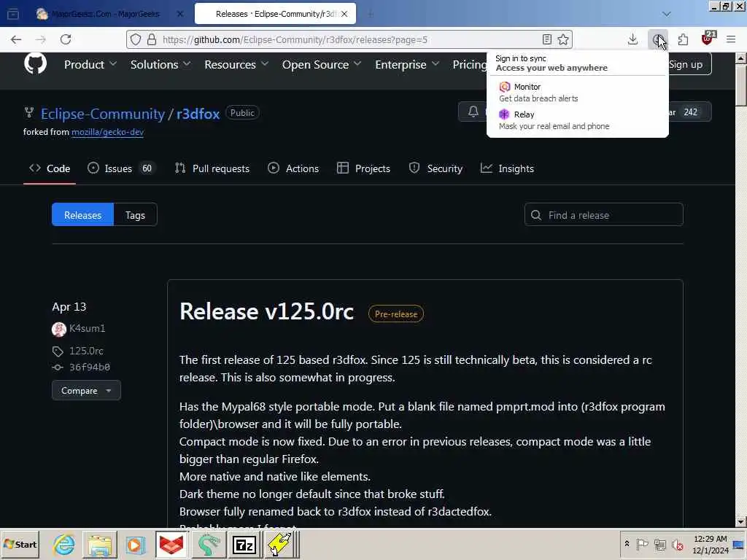Click Sign in to sync
The width and height of the screenshot is (747, 560).
pos(551,63)
